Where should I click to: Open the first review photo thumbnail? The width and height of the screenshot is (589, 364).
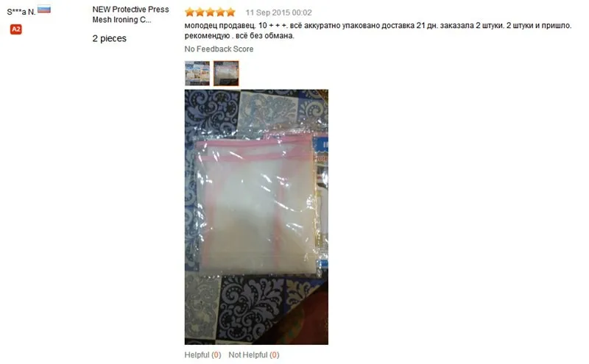click(x=197, y=74)
